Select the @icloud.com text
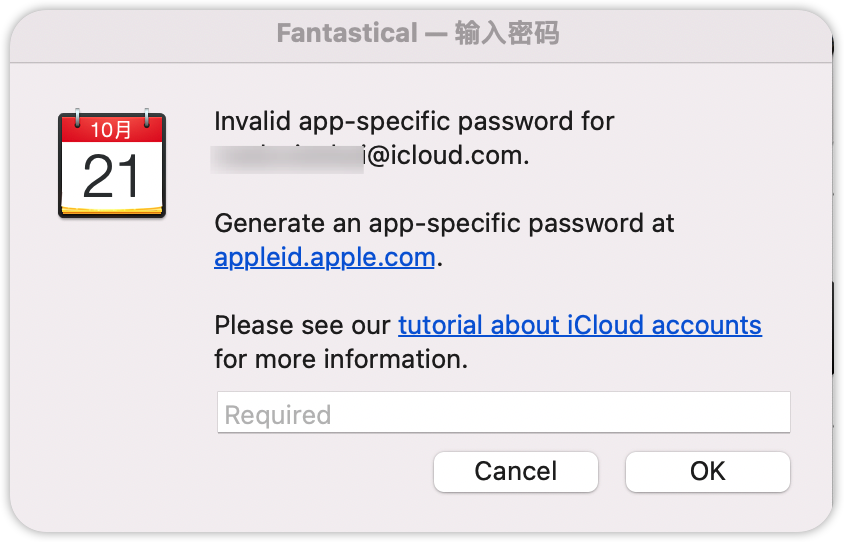844x542 pixels. pos(446,156)
